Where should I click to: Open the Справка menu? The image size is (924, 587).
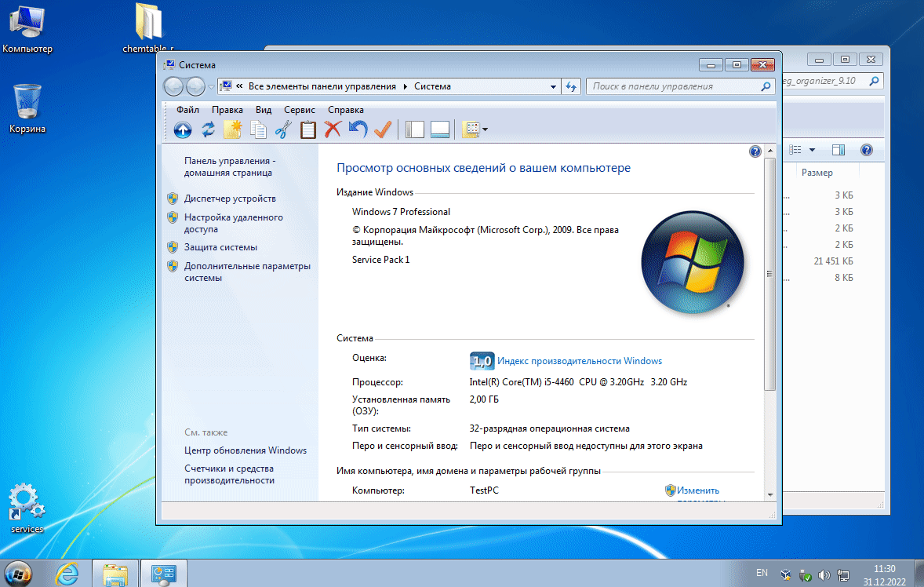pyautogui.click(x=345, y=110)
